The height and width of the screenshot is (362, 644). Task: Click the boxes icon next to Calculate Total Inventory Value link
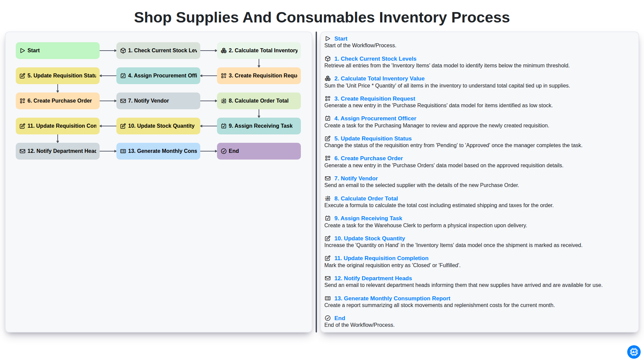[328, 78]
